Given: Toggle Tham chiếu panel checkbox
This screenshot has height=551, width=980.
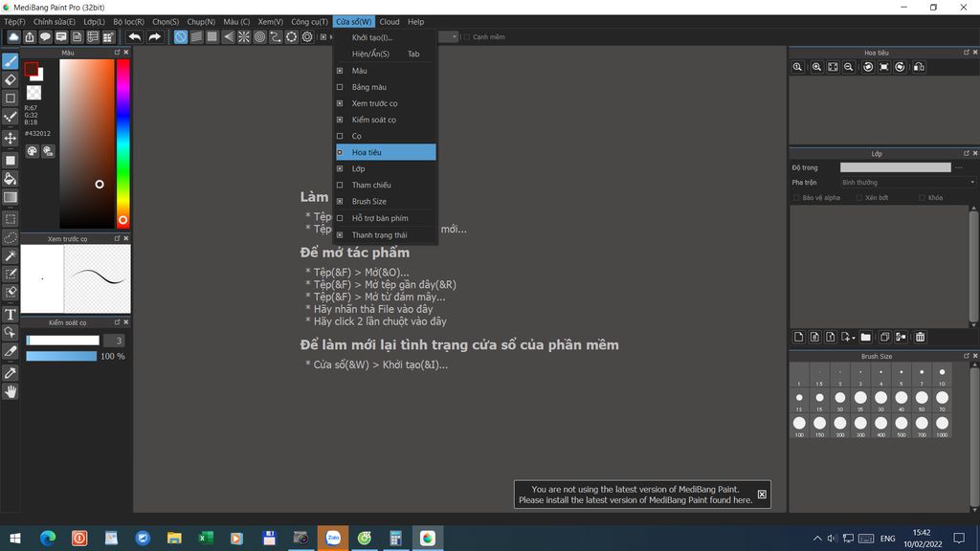Looking at the screenshot, I should click(x=340, y=185).
